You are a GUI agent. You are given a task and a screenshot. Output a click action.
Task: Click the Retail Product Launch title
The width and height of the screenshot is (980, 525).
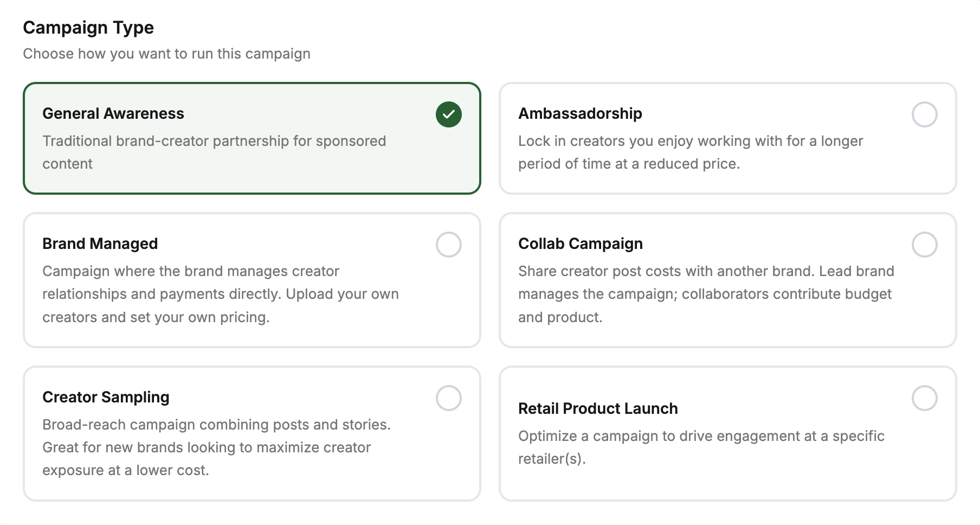pyautogui.click(x=598, y=408)
